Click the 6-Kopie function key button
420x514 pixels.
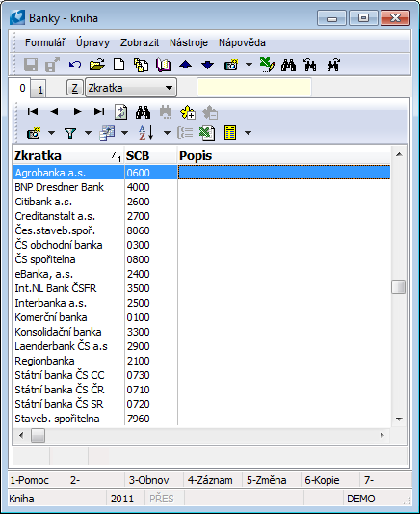pyautogui.click(x=330, y=480)
